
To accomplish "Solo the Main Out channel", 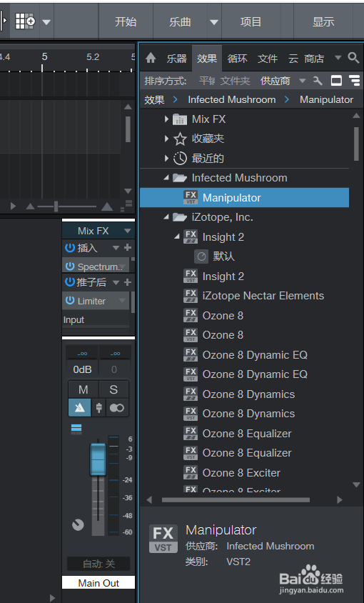I will 113,389.
